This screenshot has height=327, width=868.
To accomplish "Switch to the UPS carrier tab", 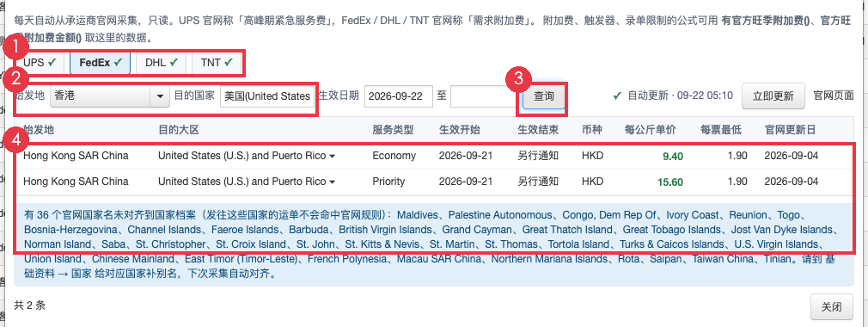I will coord(40,63).
